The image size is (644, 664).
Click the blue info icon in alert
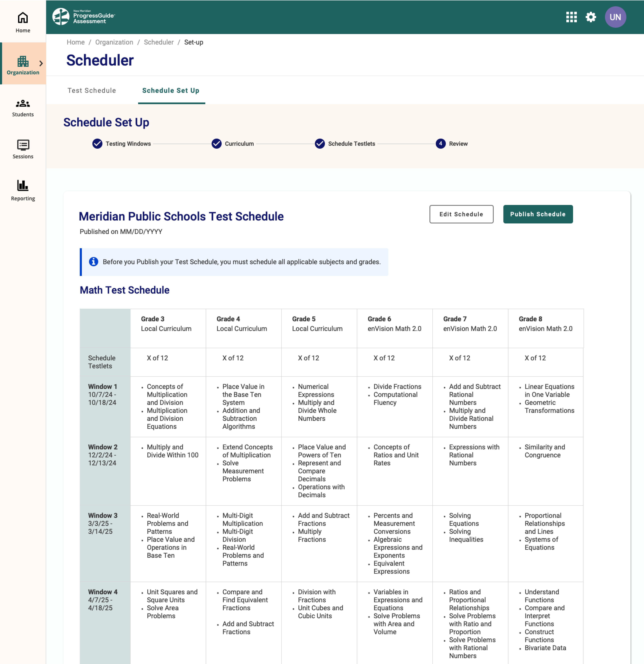(93, 262)
